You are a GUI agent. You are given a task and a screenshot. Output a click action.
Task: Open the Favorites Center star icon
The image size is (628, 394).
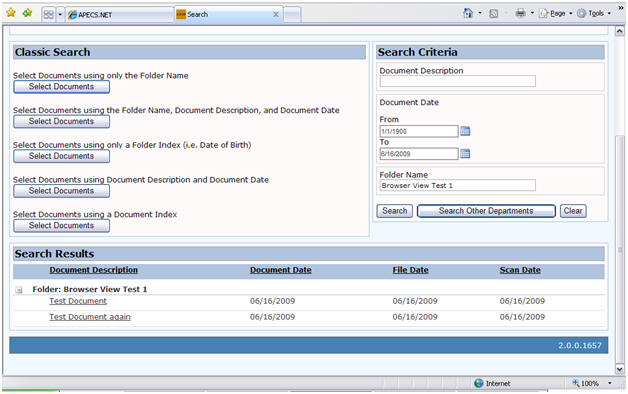[11, 13]
